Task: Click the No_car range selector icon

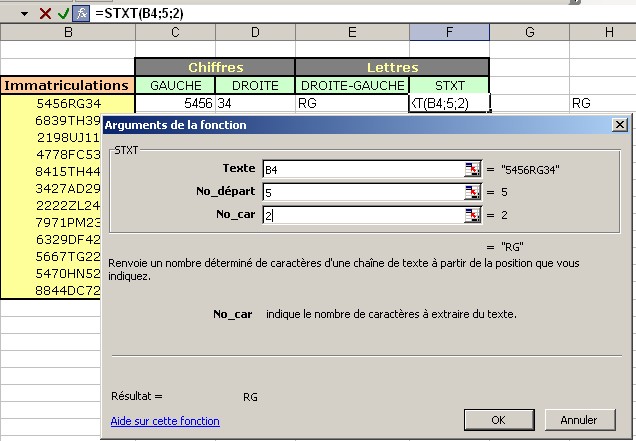Action: [x=472, y=215]
